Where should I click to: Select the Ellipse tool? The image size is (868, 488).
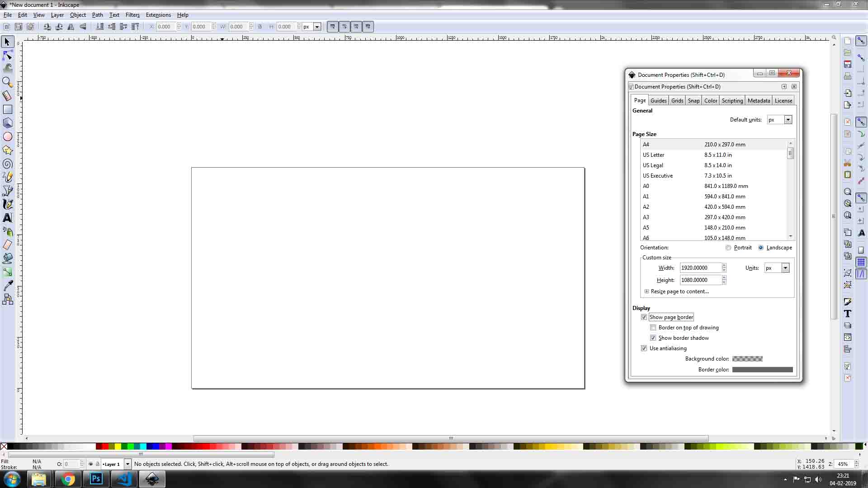7,136
